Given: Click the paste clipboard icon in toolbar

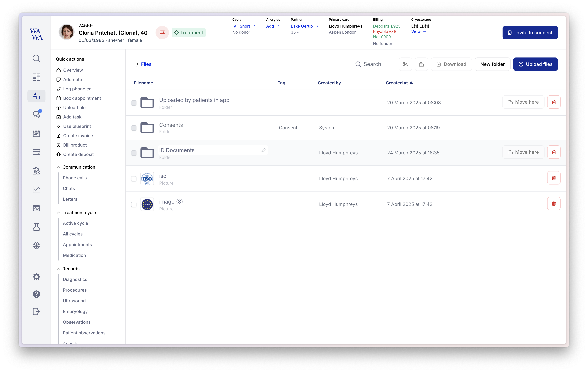Looking at the screenshot, I should [x=421, y=64].
